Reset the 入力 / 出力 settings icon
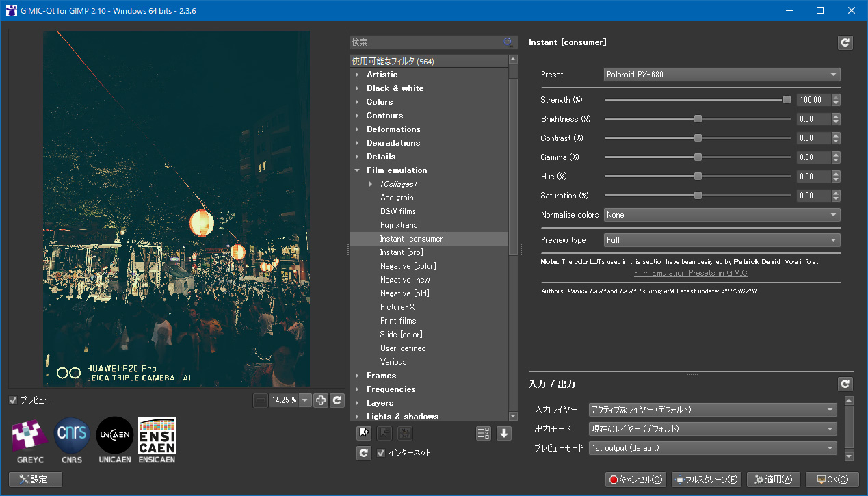Viewport: 868px width, 496px height. click(x=845, y=384)
